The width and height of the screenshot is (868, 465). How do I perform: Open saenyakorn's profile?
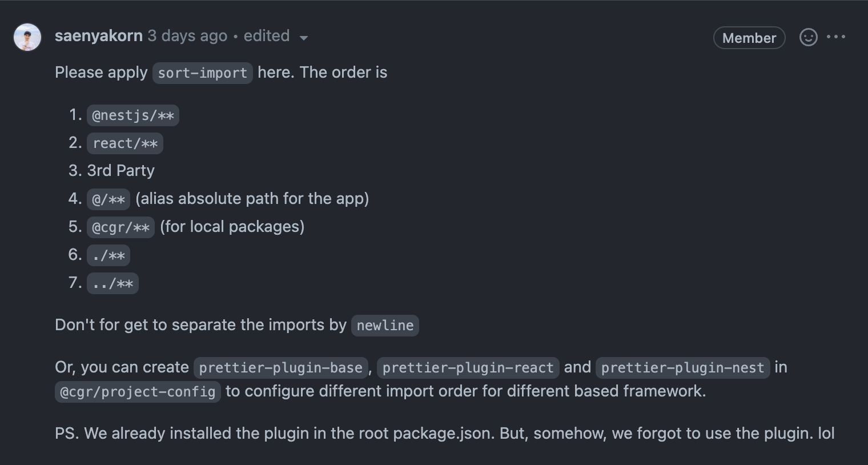click(98, 35)
